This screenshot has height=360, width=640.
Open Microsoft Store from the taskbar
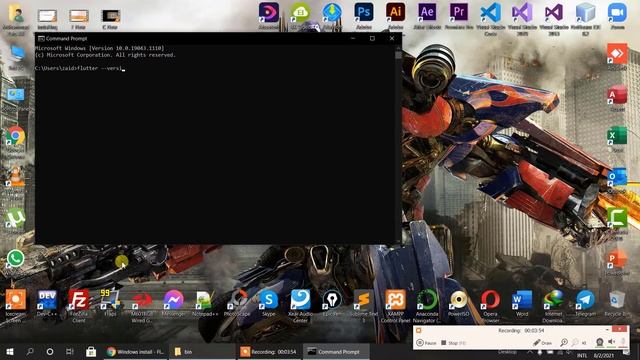91,351
